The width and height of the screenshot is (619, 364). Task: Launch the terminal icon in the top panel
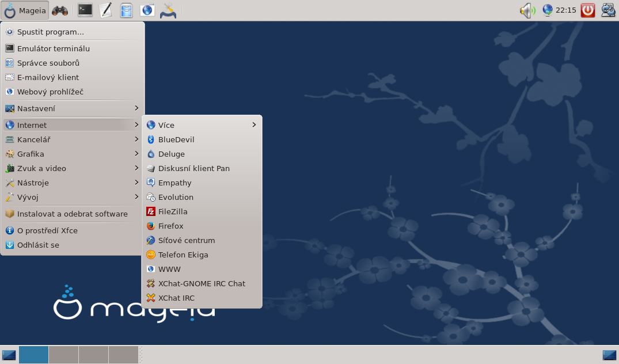[85, 10]
